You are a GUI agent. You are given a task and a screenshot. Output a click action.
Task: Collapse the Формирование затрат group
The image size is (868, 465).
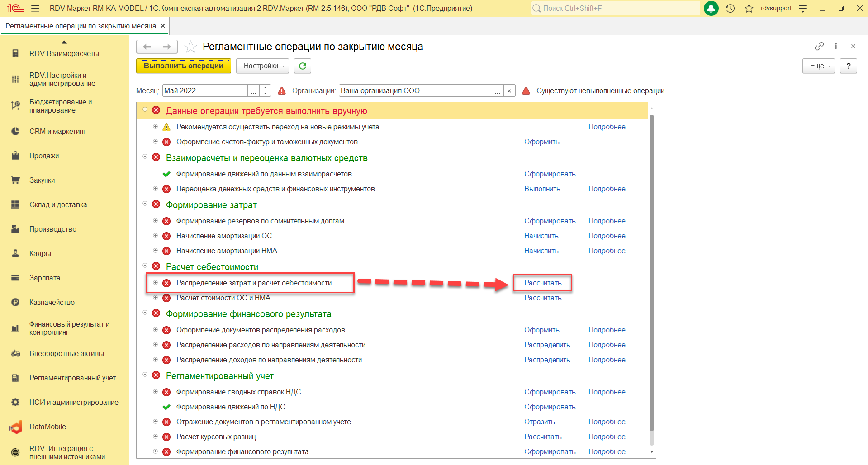[x=145, y=204]
